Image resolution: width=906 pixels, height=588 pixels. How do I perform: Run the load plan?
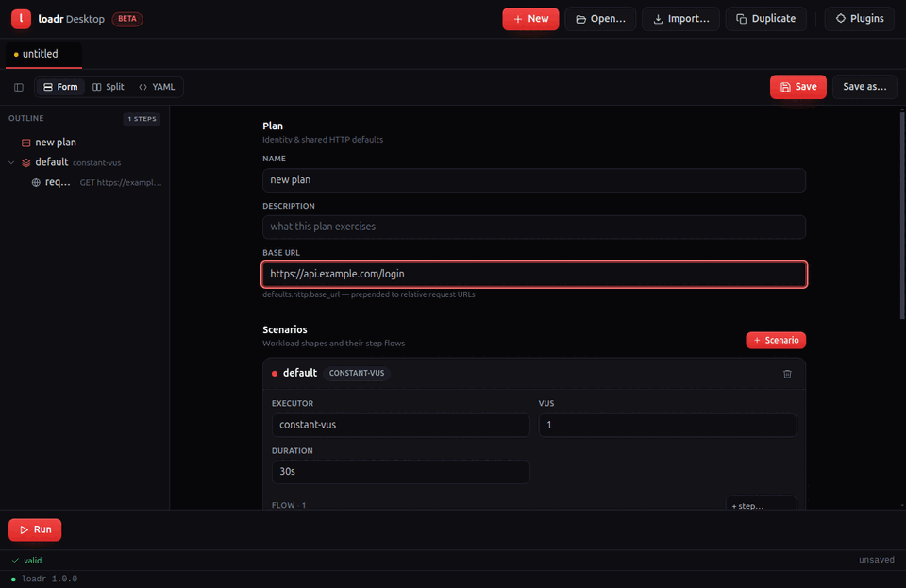pyautogui.click(x=35, y=529)
